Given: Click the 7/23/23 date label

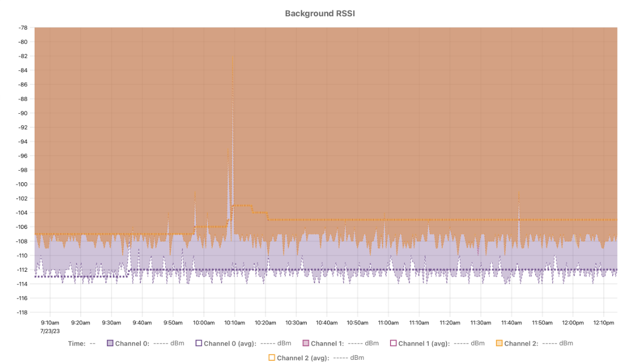Looking at the screenshot, I should tap(50, 332).
